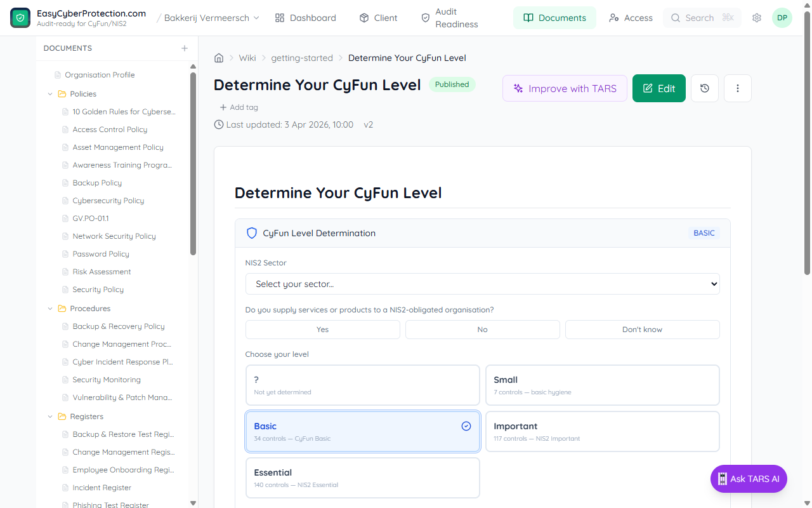812x508 pixels.
Task: Open 10 Golden Rules for Cybersecurity document
Action: click(x=124, y=112)
